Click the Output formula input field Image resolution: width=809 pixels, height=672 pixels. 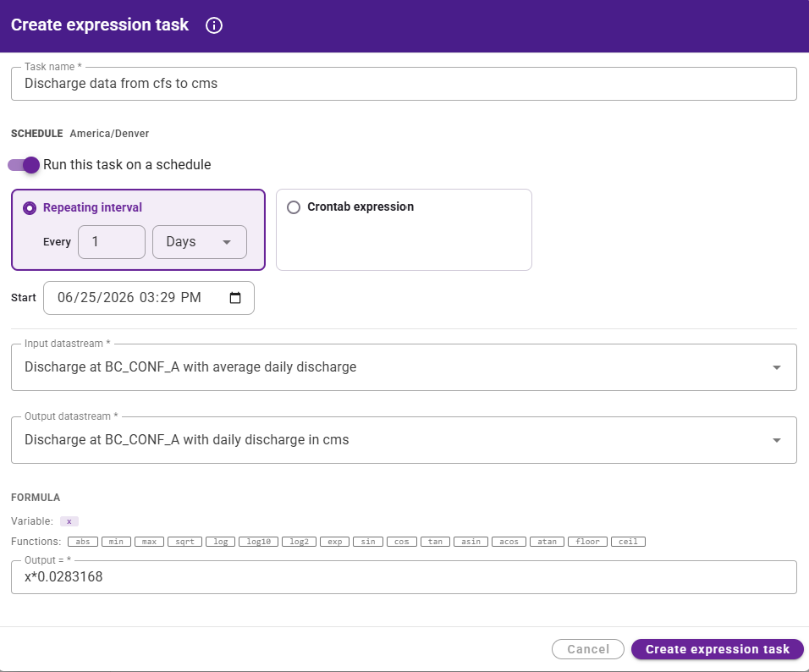pos(404,577)
